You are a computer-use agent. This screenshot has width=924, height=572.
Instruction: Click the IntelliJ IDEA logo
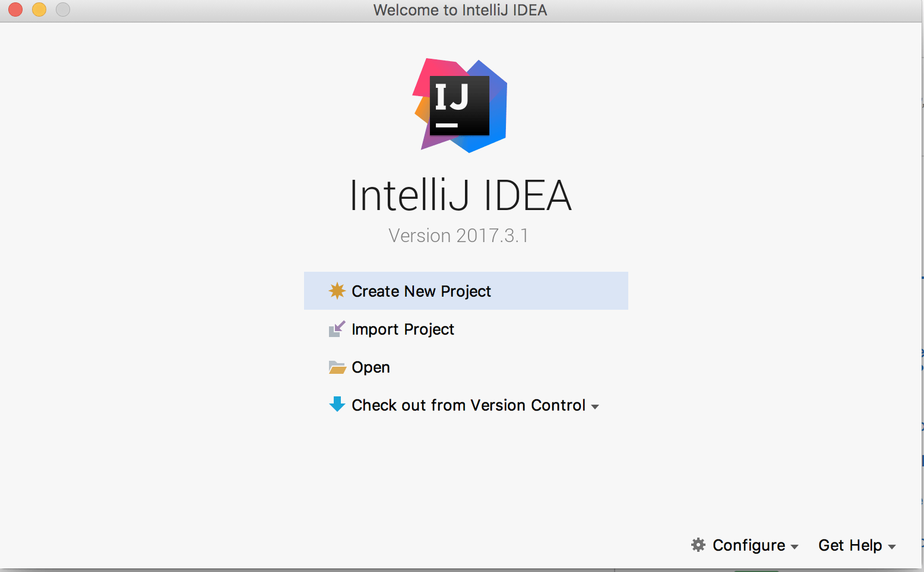tap(460, 105)
